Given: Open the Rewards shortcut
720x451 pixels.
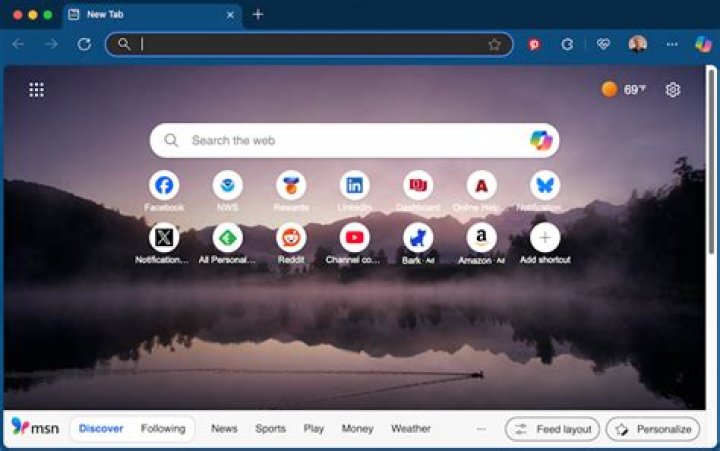Looking at the screenshot, I should (x=291, y=186).
